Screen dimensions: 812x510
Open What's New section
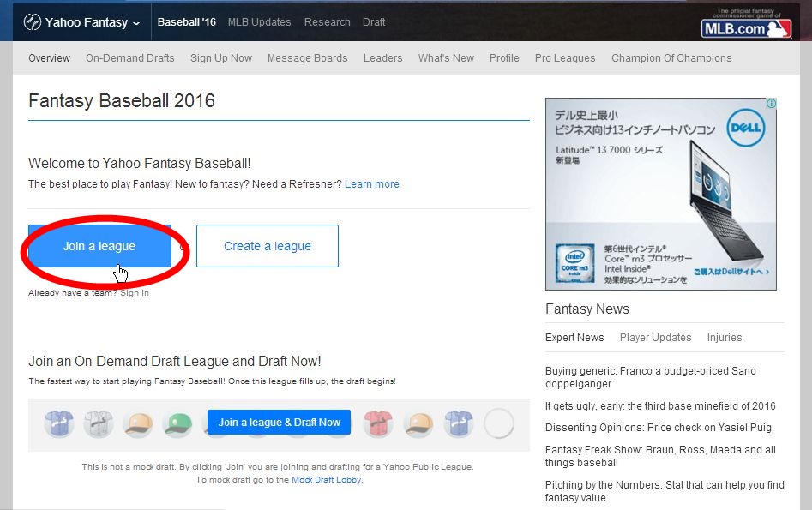click(446, 58)
